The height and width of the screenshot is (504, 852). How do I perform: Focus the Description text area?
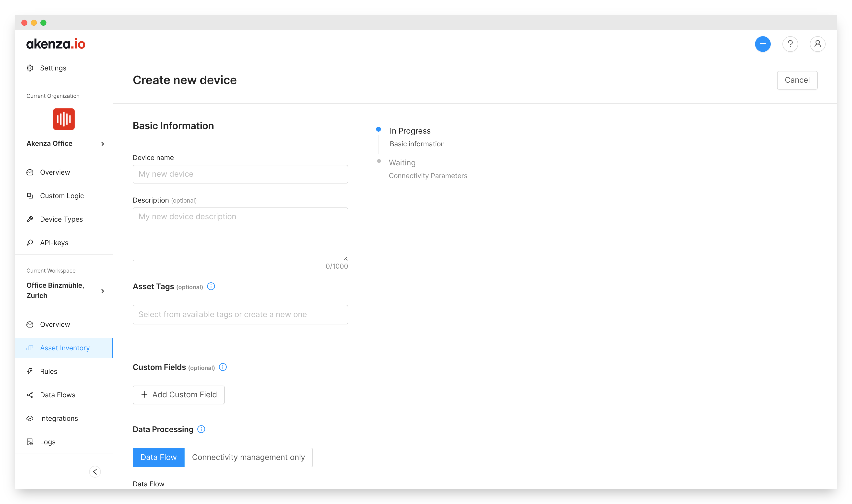[240, 234]
